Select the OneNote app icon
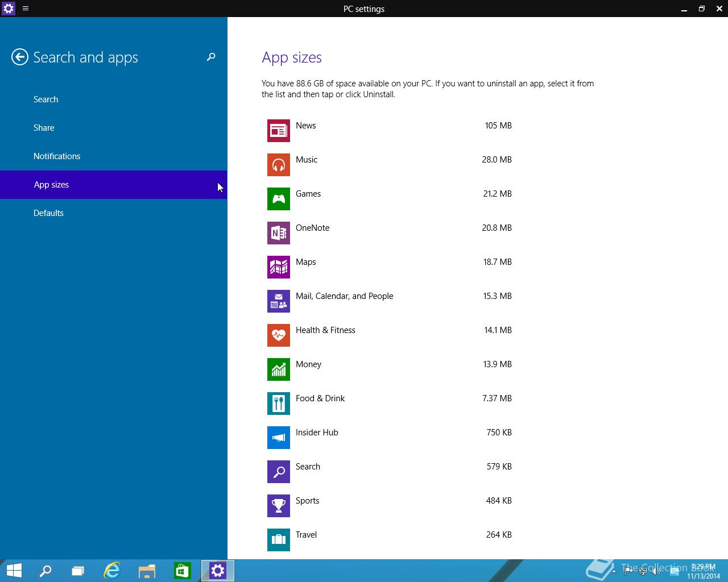The width and height of the screenshot is (728, 582). 279,233
